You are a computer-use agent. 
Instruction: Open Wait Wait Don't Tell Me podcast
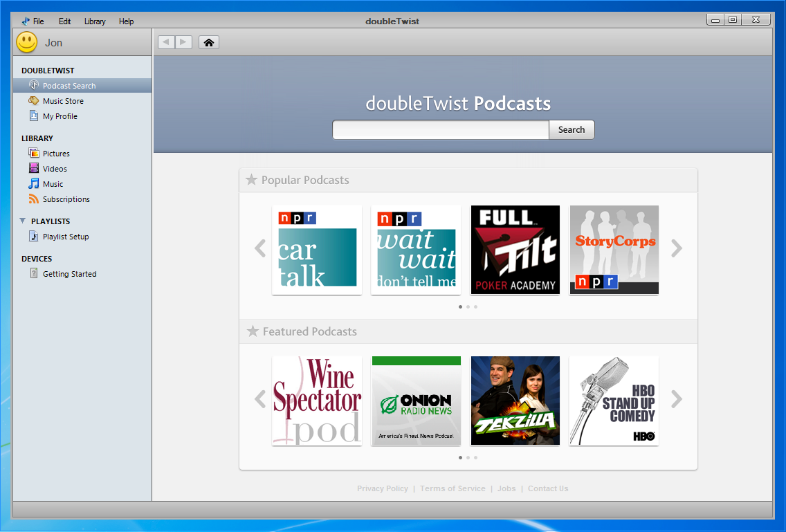click(x=416, y=250)
